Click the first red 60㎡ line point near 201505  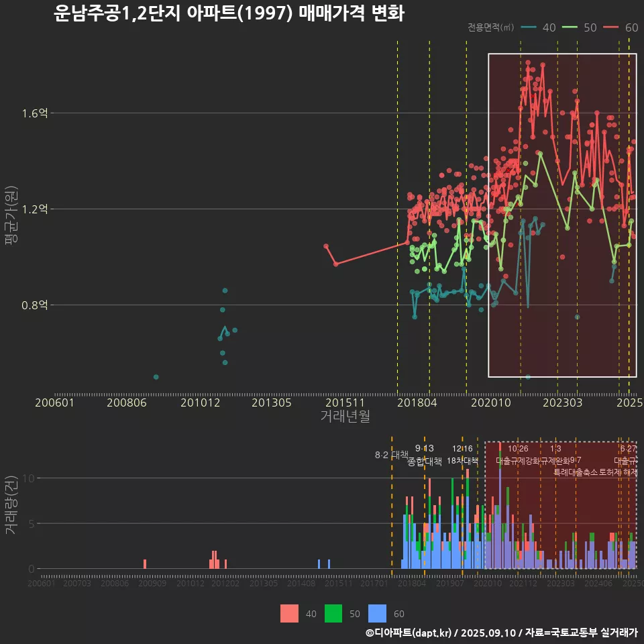click(326, 246)
